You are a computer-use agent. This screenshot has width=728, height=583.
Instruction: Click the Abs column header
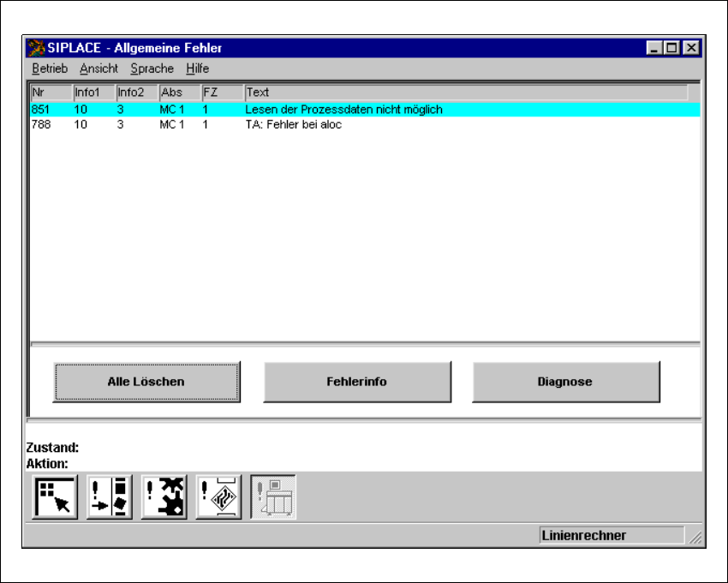click(180, 92)
